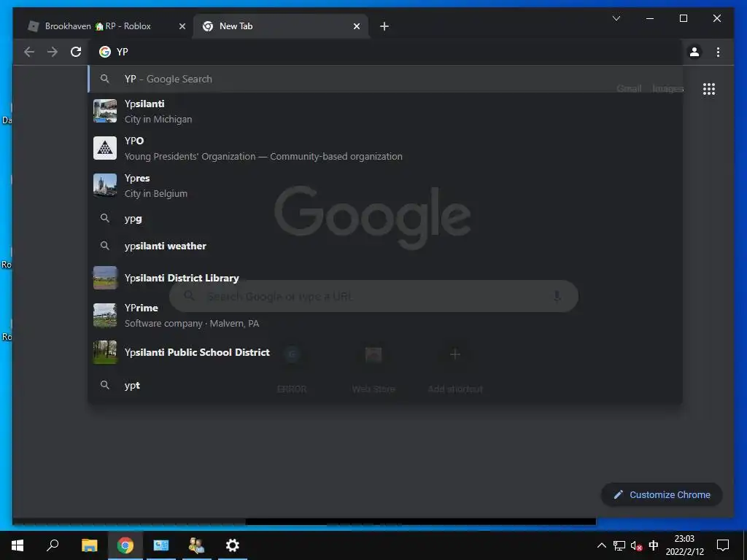747x560 pixels.
Task: Open the blue window app taskbar icon
Action: point(161,545)
